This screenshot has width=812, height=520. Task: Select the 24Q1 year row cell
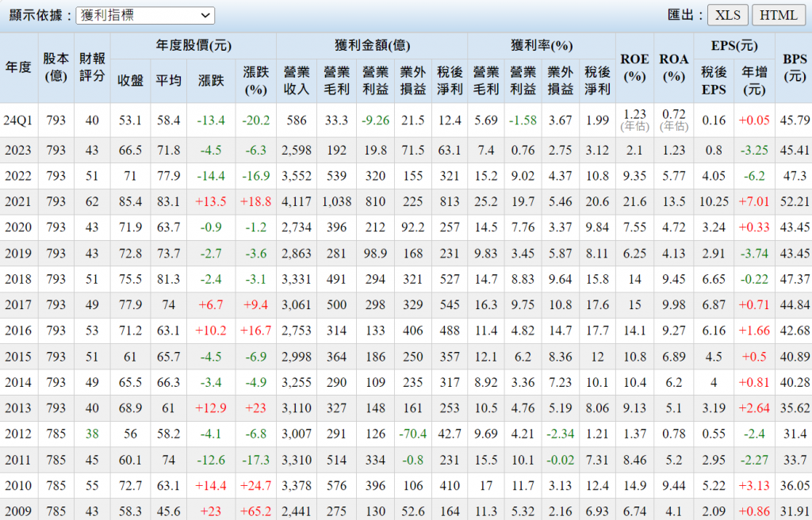18,120
